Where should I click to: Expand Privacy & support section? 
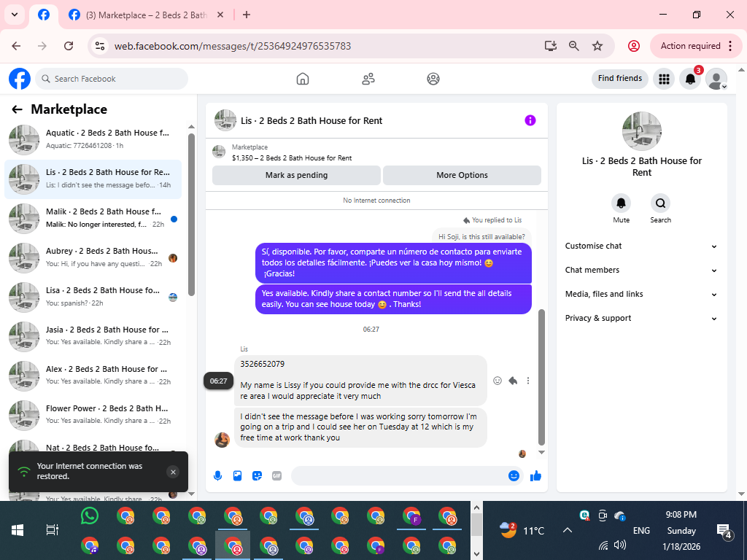pyautogui.click(x=641, y=318)
